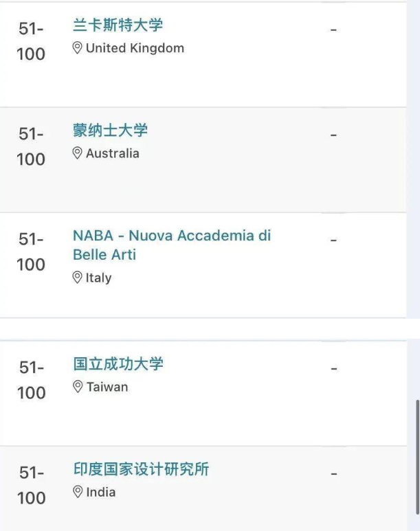Open the 印度国家设计研究所 link

tap(141, 469)
